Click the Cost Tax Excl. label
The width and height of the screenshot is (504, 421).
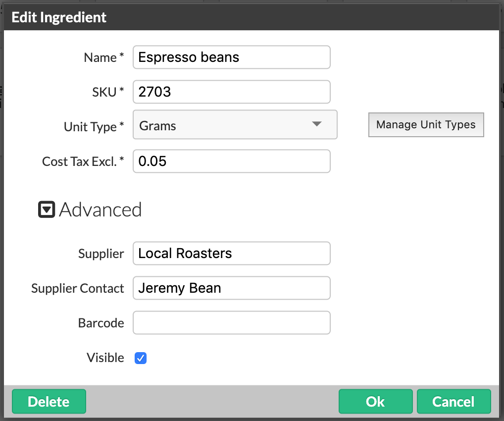coord(83,161)
